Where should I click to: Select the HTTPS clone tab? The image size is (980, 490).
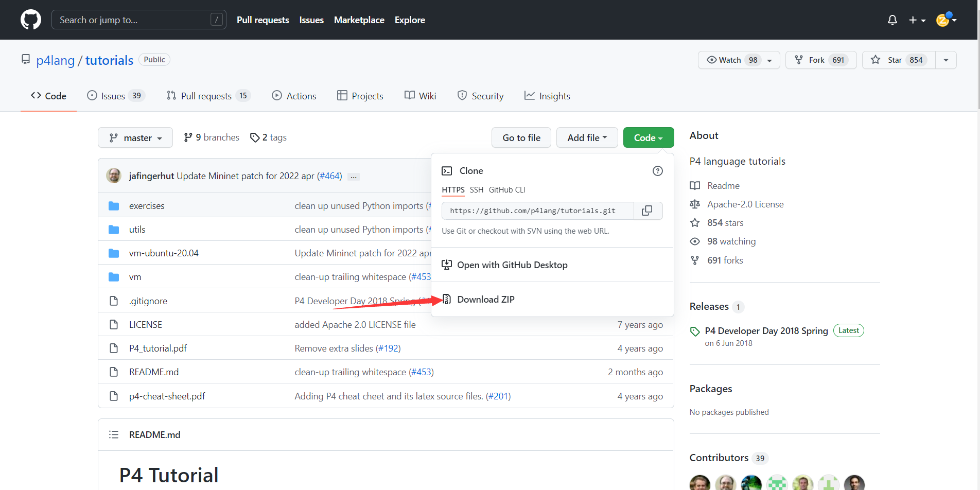[x=453, y=190]
